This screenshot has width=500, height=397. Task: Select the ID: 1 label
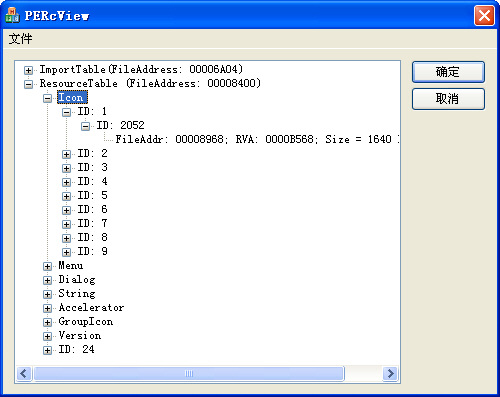pyautogui.click(x=92, y=111)
